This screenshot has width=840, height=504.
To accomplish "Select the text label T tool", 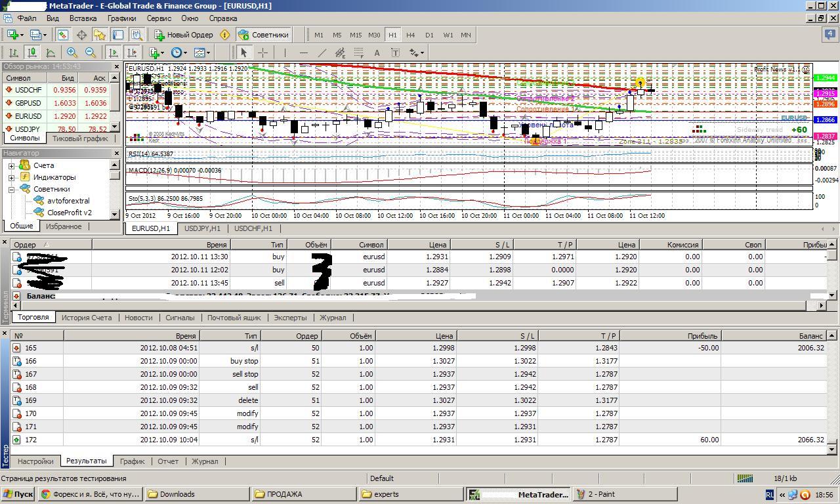I will (395, 52).
